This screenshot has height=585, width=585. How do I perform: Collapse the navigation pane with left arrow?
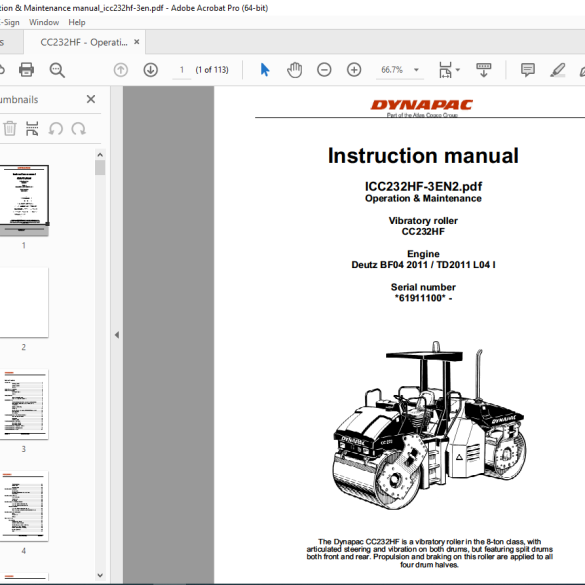click(117, 335)
